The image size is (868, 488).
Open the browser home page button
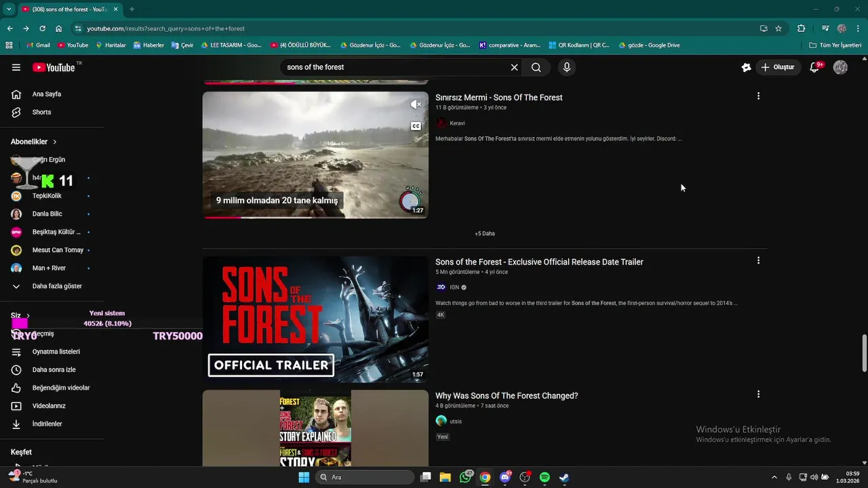coord(59,28)
